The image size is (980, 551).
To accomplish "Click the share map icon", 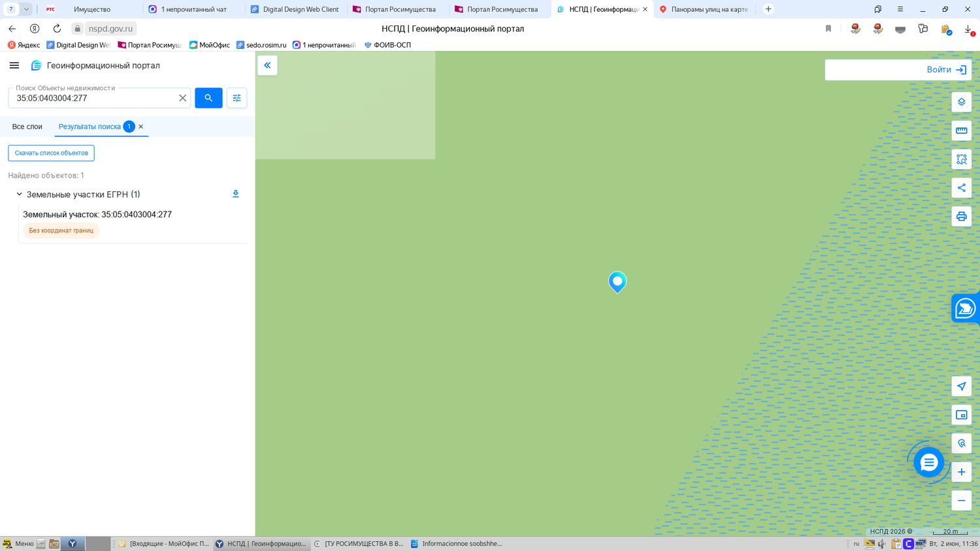I will (x=961, y=188).
